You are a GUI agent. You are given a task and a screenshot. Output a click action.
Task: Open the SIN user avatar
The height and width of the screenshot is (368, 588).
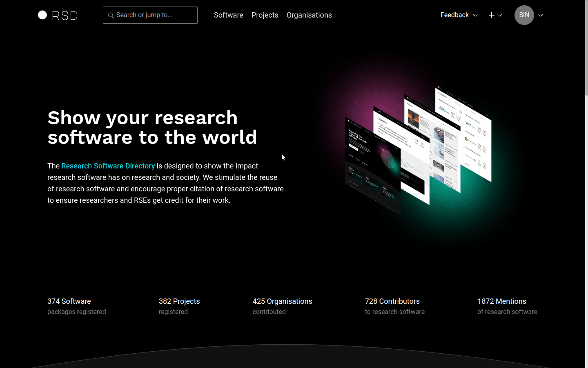pyautogui.click(x=524, y=15)
